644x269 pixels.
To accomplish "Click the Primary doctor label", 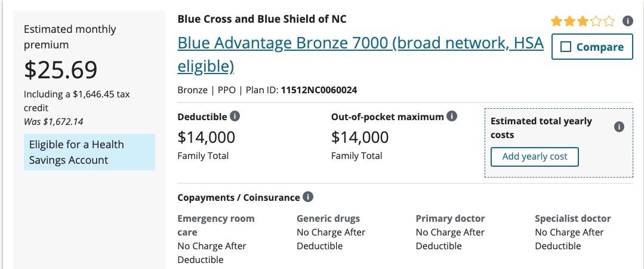I will tap(450, 218).
